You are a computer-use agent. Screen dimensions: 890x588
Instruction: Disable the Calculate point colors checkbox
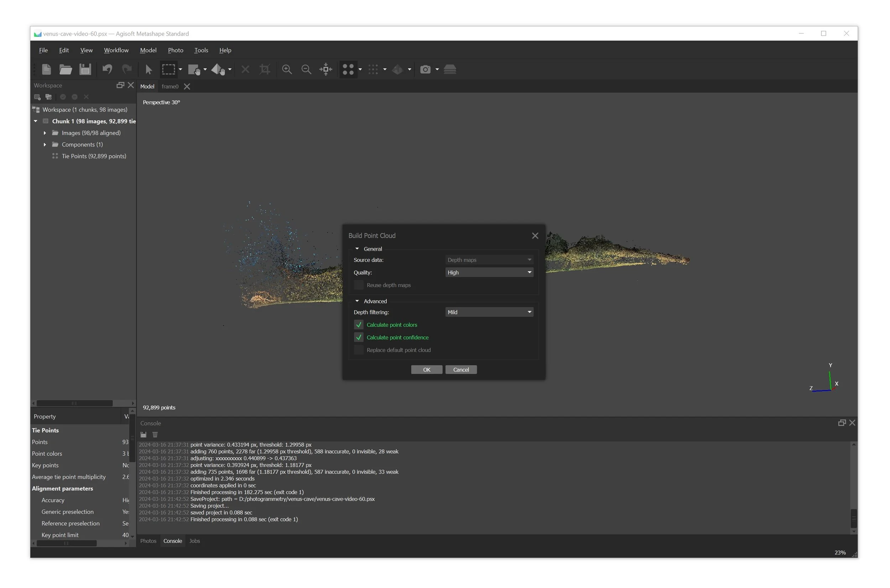[358, 325]
